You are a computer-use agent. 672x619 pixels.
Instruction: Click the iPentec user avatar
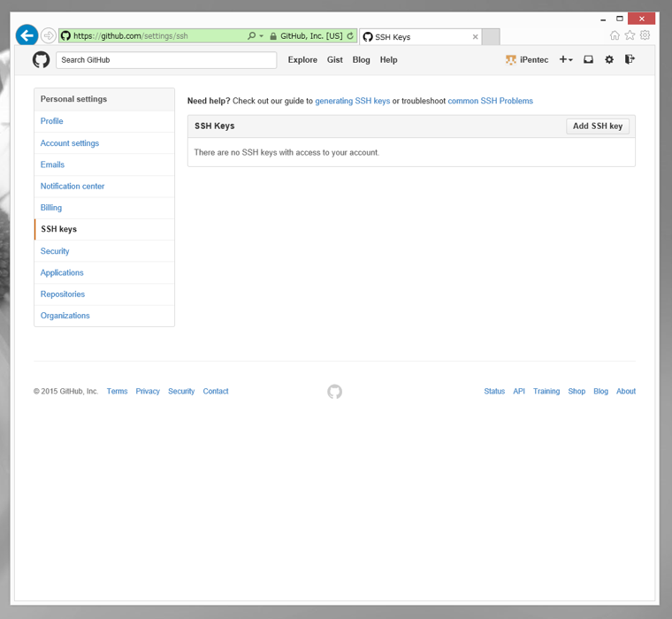tap(510, 60)
